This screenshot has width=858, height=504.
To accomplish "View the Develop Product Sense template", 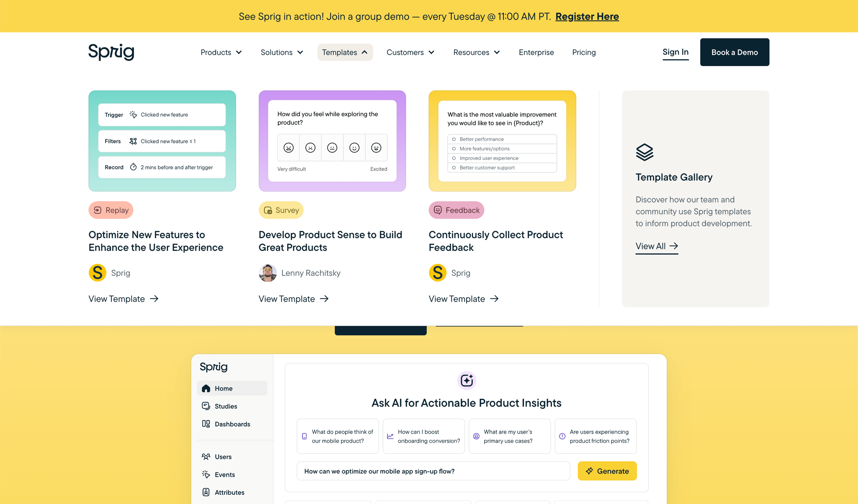I will (x=294, y=299).
